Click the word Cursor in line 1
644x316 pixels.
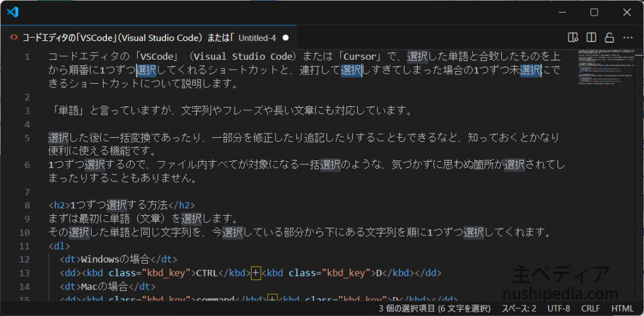pos(360,56)
